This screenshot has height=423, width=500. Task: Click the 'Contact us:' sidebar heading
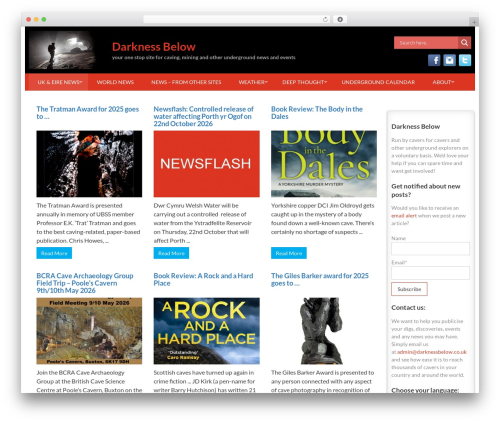tap(408, 307)
